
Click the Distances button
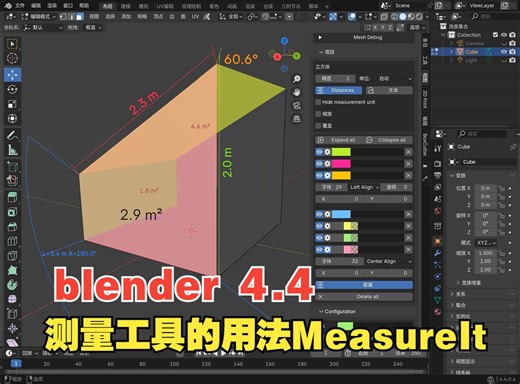click(339, 90)
